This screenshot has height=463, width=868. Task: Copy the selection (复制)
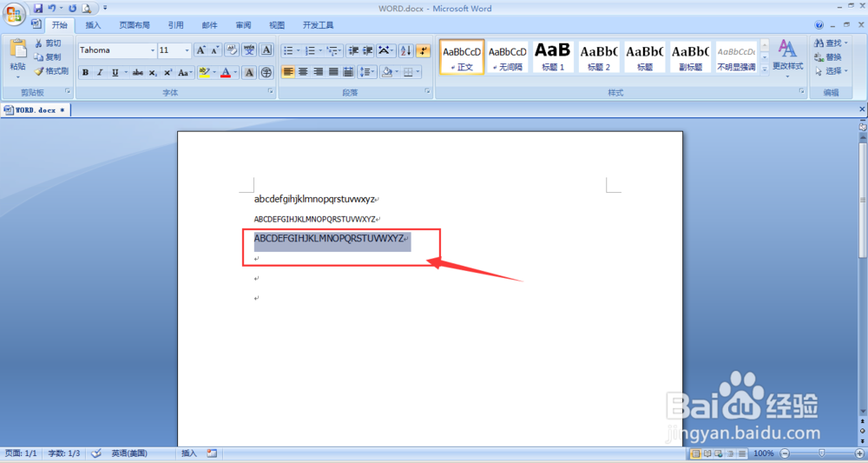(x=48, y=57)
